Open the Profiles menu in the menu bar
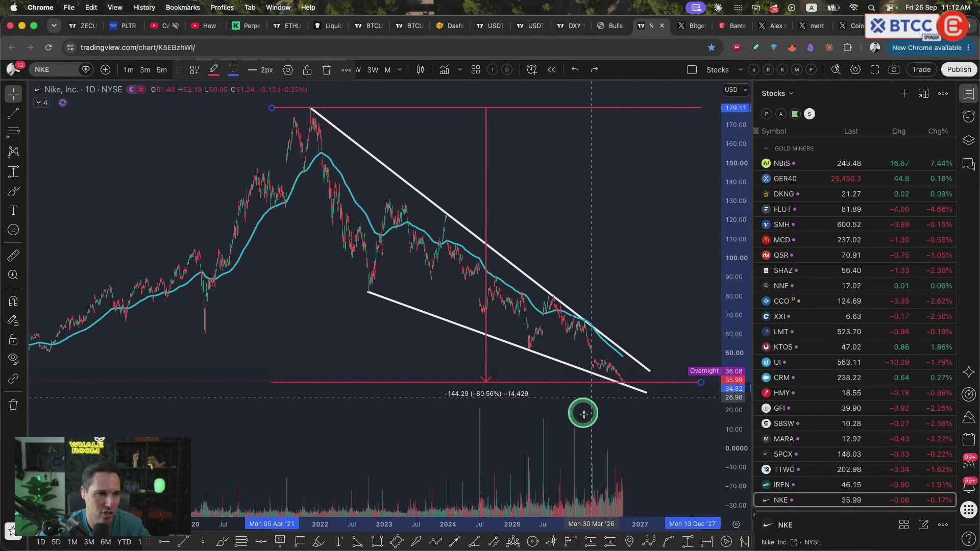The height and width of the screenshot is (551, 980). coord(222,7)
